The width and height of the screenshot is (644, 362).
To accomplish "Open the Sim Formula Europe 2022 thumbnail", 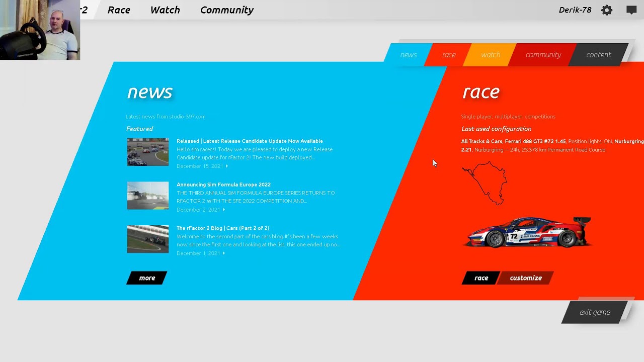I will tap(148, 196).
